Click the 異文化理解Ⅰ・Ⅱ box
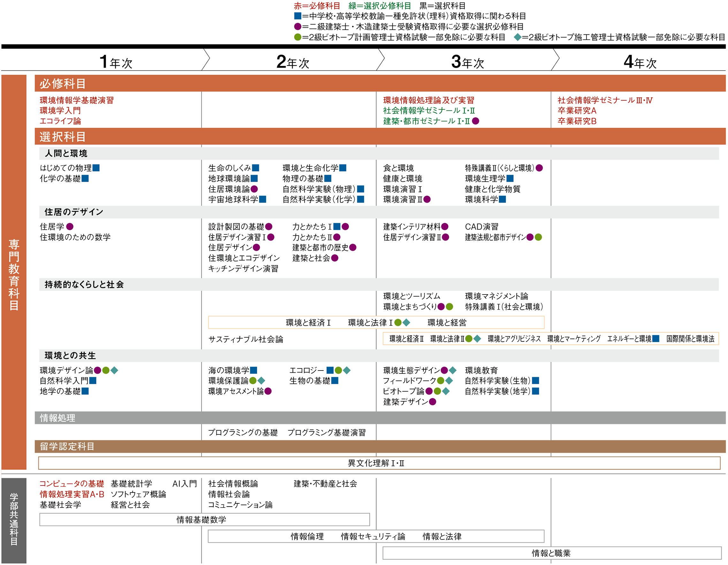 coord(379,463)
